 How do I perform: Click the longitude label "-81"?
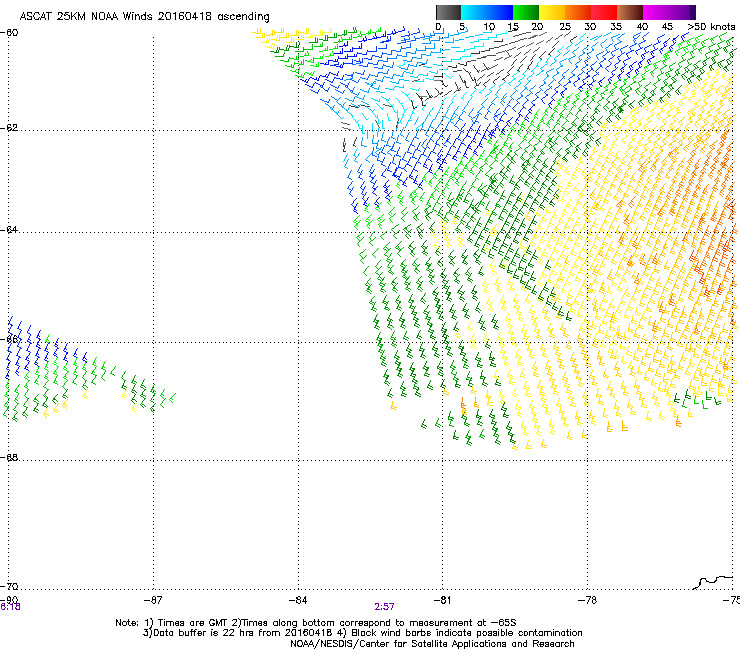pos(442,600)
